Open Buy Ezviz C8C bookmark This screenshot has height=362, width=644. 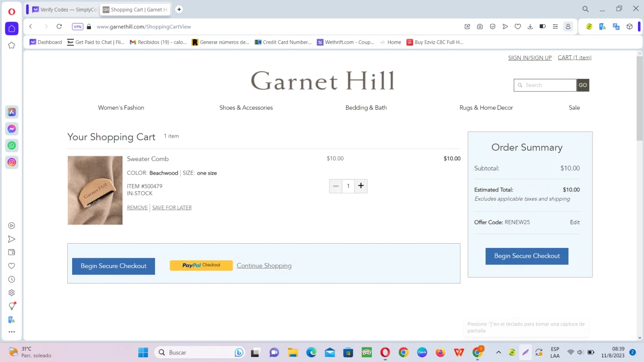pyautogui.click(x=435, y=42)
